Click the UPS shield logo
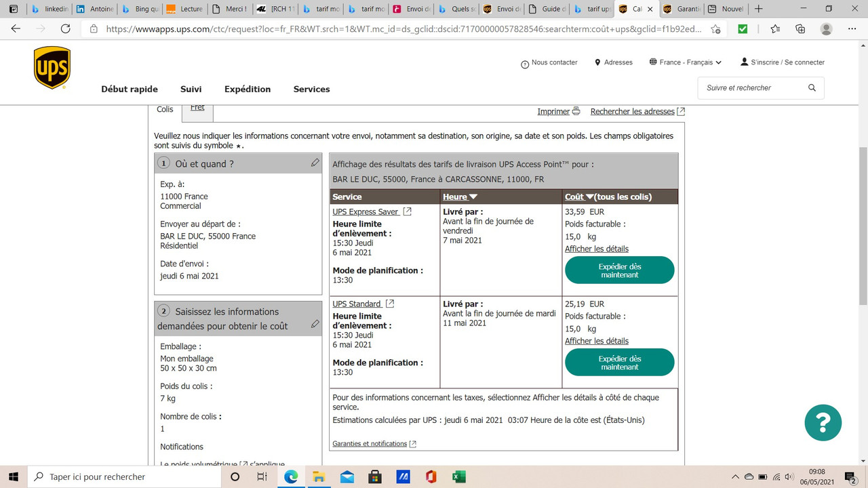Screen dimensions: 868x488 [x=52, y=68]
